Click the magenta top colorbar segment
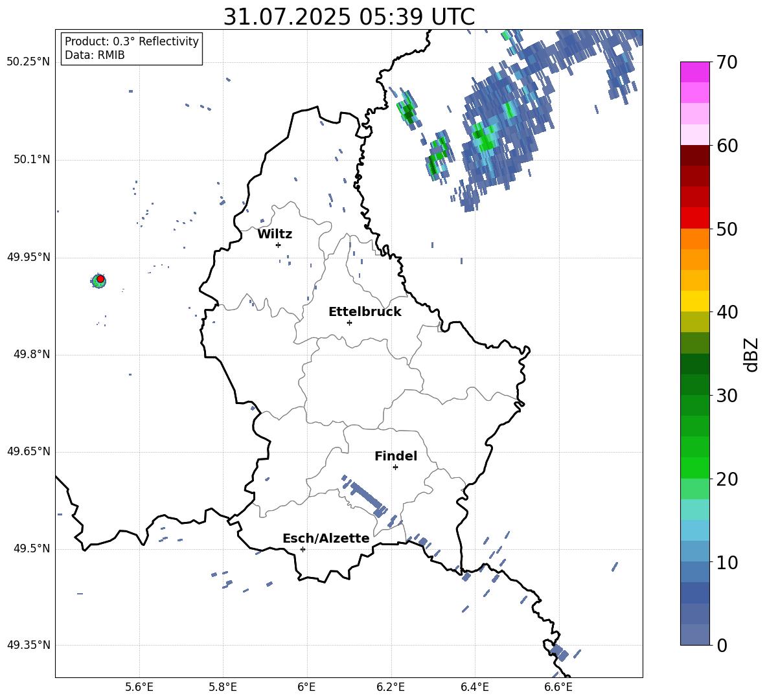Image resolution: width=767 pixels, height=700 pixels. tap(694, 72)
